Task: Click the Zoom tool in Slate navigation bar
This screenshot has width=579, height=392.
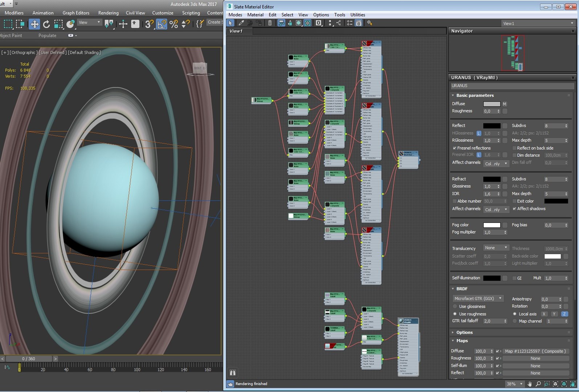Action: coord(538,384)
